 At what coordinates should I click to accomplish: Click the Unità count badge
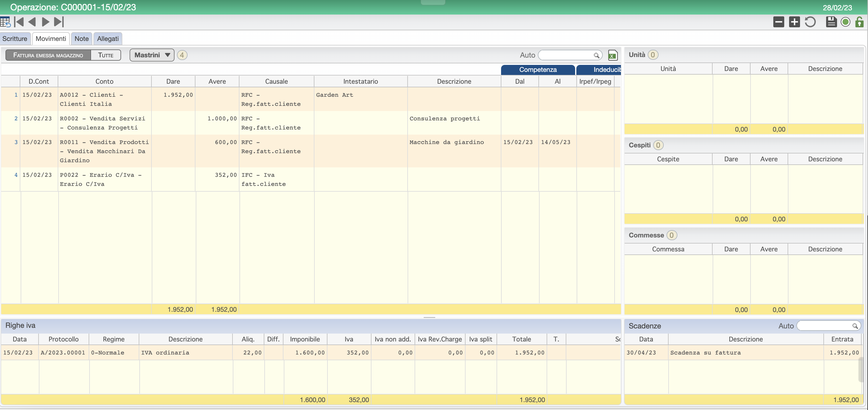pyautogui.click(x=653, y=55)
